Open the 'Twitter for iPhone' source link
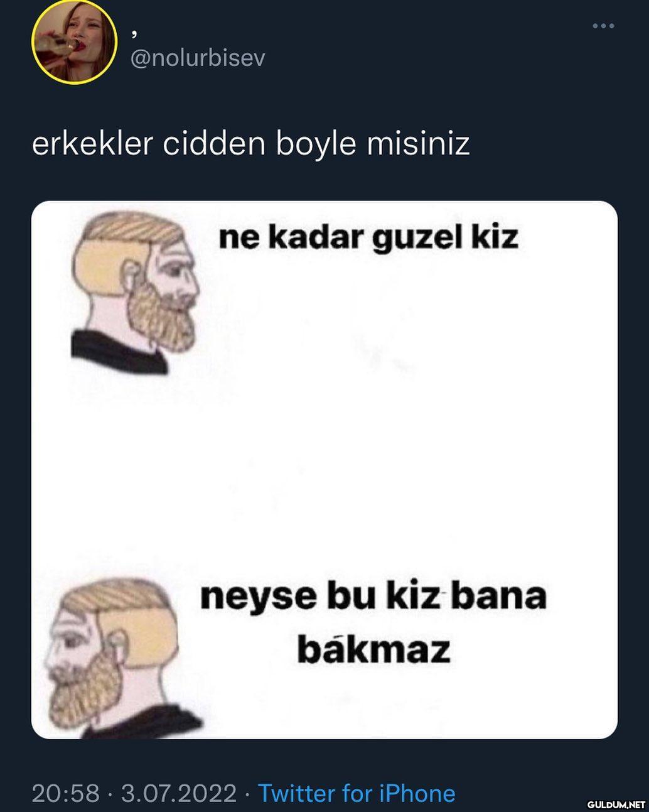Screen dimensions: 649x812 [x=357, y=793]
